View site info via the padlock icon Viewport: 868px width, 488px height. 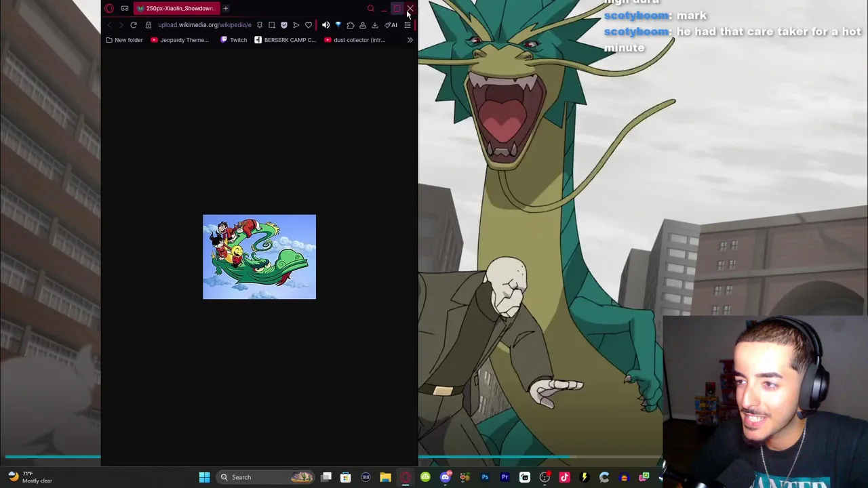point(149,25)
